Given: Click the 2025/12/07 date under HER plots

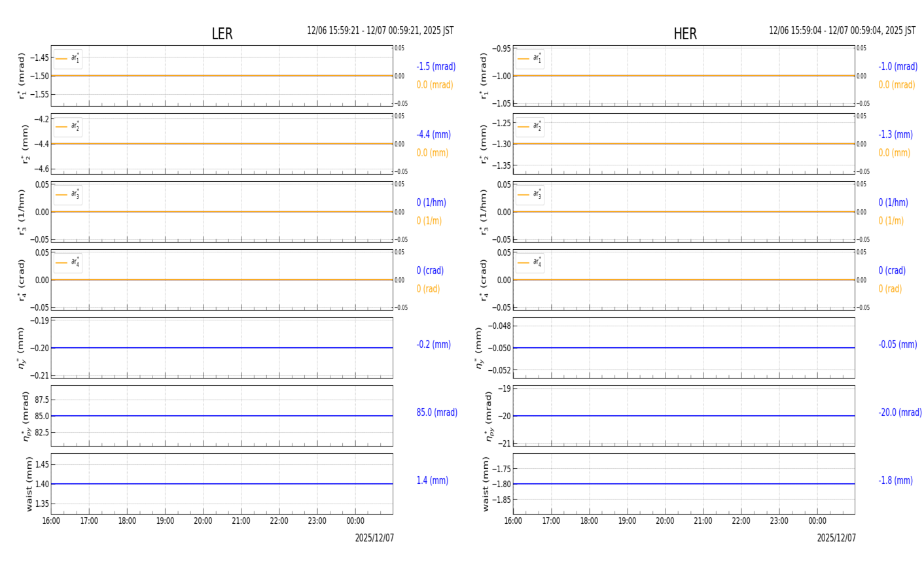Looking at the screenshot, I should (x=836, y=538).
